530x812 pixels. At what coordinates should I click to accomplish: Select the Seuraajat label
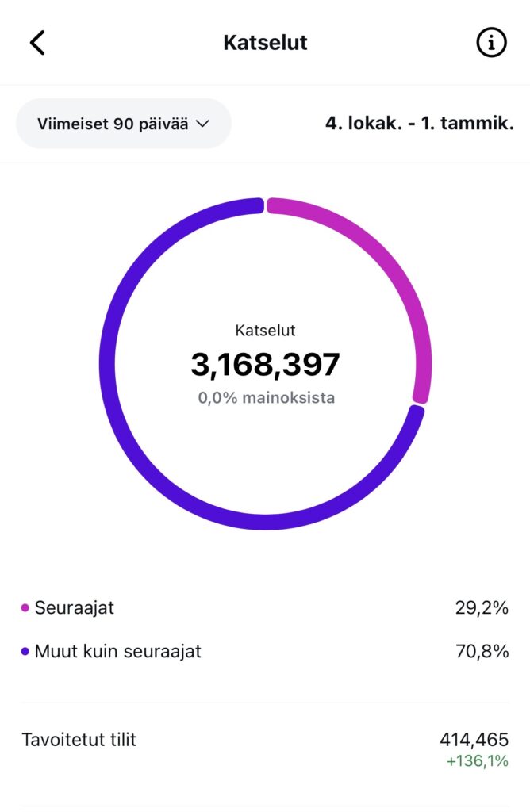[75, 608]
